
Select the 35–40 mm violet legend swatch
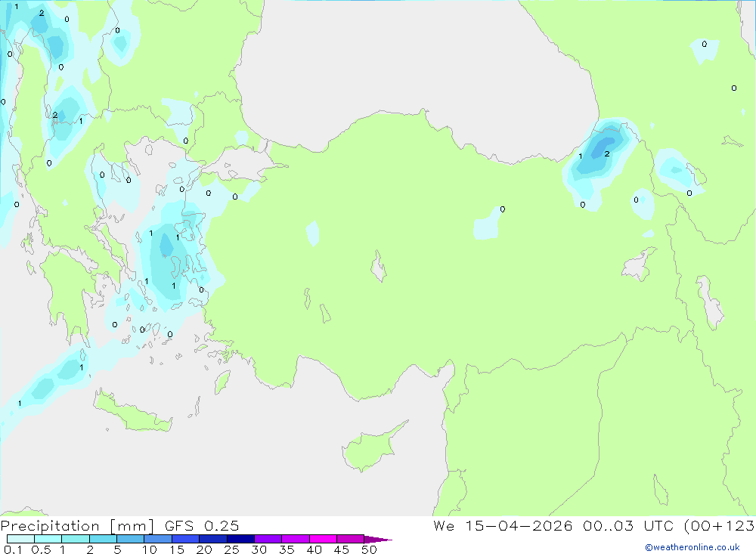pos(296,539)
